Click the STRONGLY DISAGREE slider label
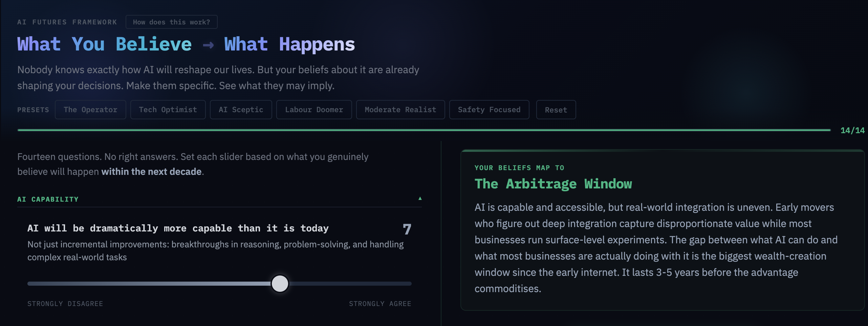Viewport: 868px width, 326px height. click(65, 303)
